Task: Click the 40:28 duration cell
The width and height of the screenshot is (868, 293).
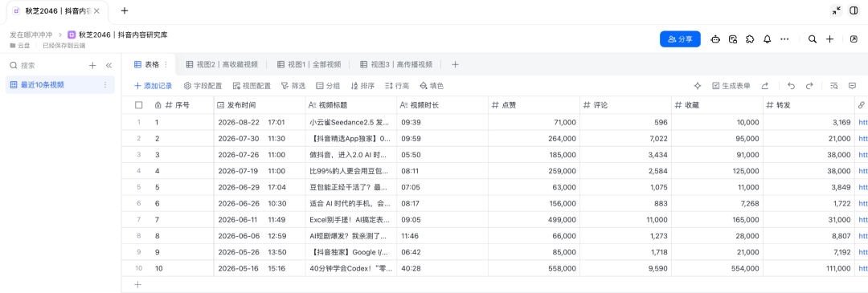Action: click(443, 269)
